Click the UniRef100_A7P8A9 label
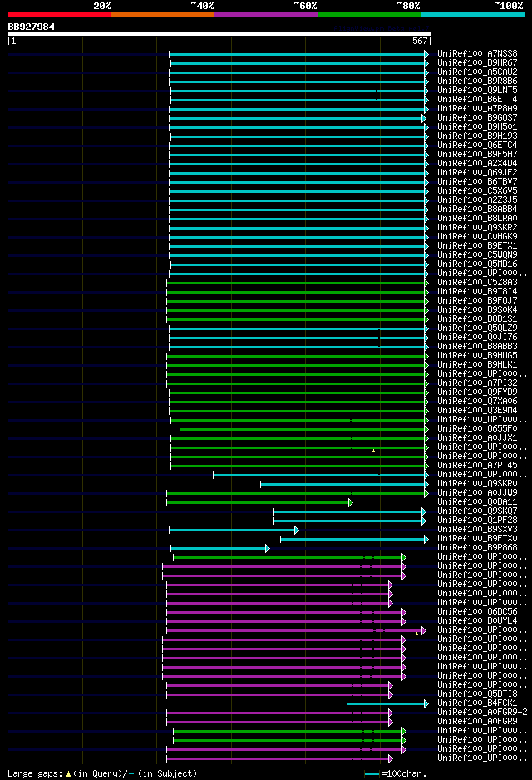Screen dimensions: 532x780 click(477, 108)
